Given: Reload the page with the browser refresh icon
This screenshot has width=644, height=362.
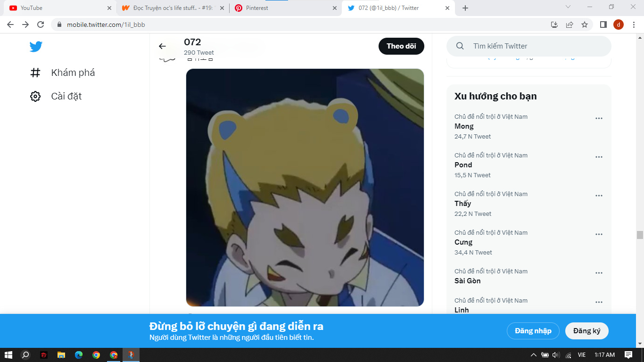Looking at the screenshot, I should click(x=41, y=25).
